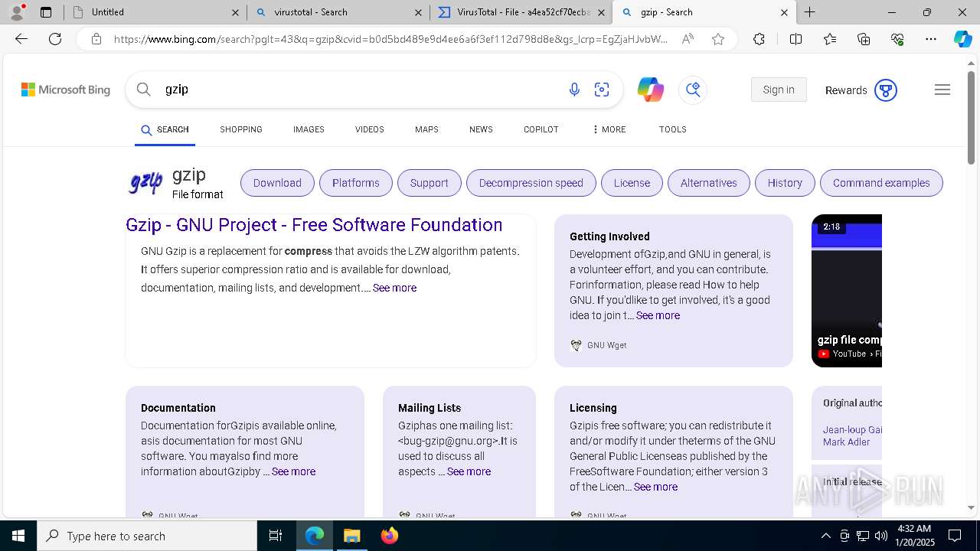Screen dimensions: 980x551
Task: Switch to VirusTotal - File tab
Action: pyautogui.click(x=521, y=12)
